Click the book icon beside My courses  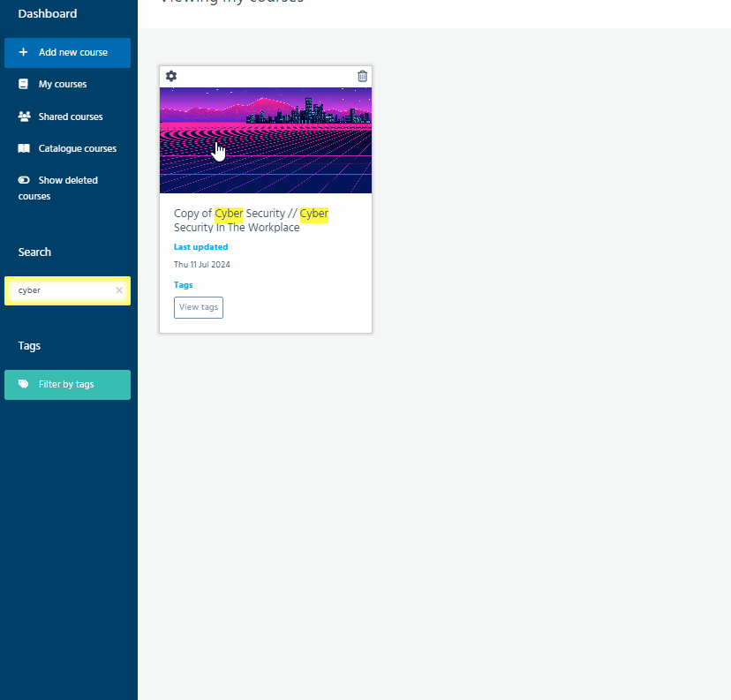click(x=24, y=85)
